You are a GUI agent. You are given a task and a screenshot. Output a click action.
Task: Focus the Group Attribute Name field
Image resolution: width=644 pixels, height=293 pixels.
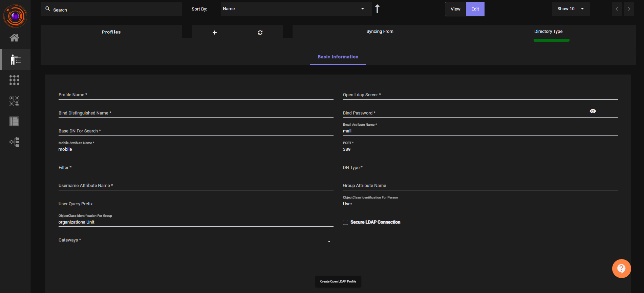480,186
